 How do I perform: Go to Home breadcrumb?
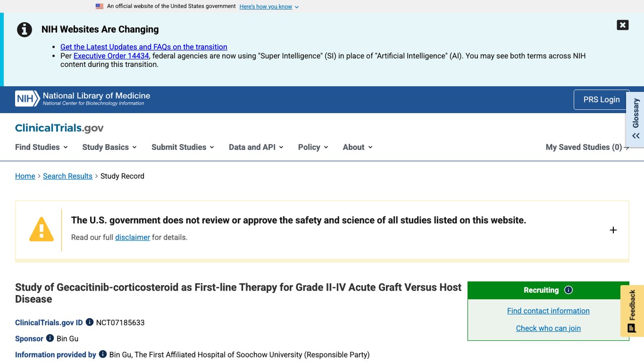click(x=25, y=176)
